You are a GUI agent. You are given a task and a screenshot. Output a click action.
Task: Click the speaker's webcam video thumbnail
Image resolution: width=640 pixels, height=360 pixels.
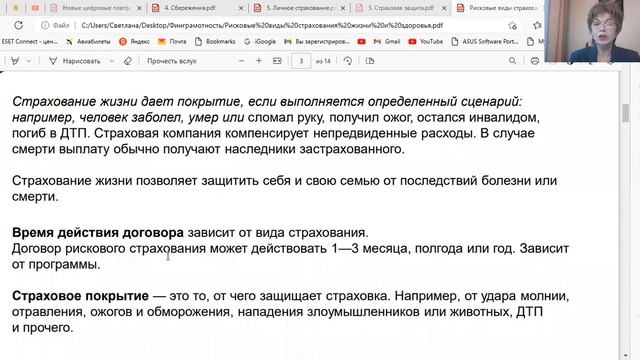pos(593,31)
